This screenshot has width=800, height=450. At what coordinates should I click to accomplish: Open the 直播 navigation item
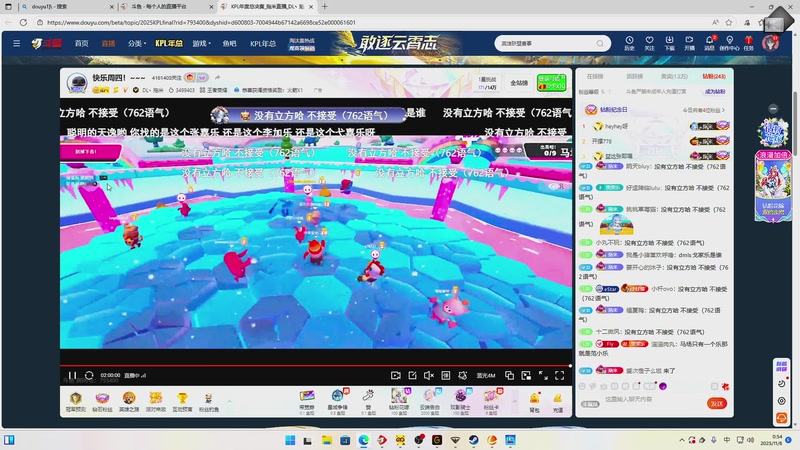tap(108, 43)
